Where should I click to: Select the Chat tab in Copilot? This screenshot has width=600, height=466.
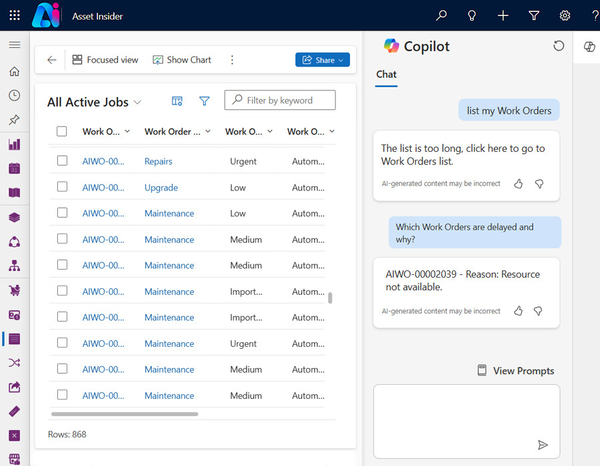click(386, 75)
